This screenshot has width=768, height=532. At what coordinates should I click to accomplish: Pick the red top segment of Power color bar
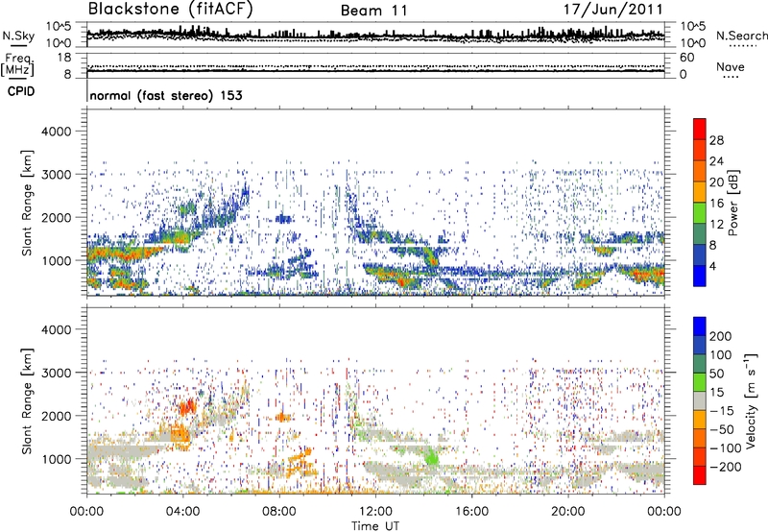coord(700,130)
